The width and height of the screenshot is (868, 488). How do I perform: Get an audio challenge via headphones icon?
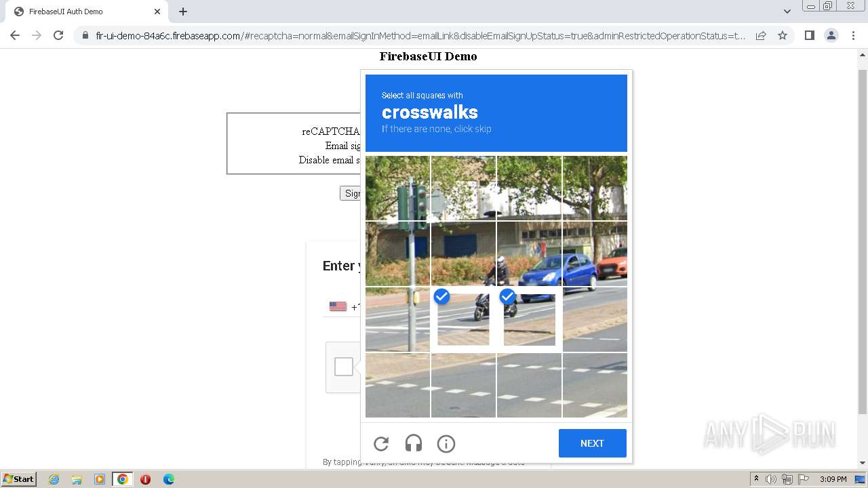(x=414, y=443)
